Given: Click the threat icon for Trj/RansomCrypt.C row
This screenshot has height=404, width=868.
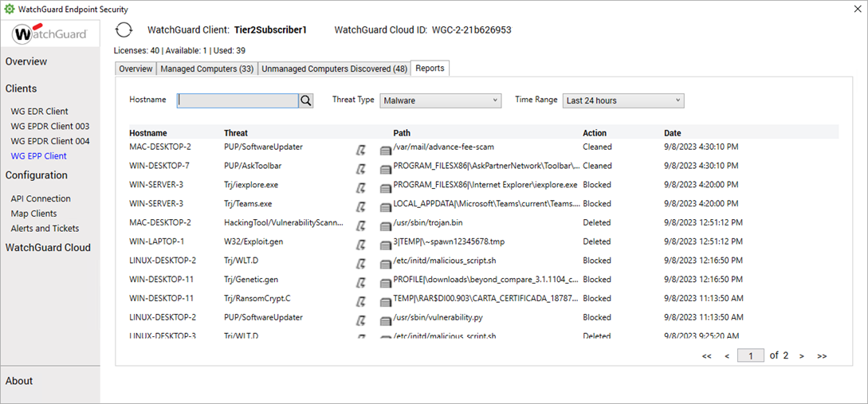Looking at the screenshot, I should coord(361,300).
